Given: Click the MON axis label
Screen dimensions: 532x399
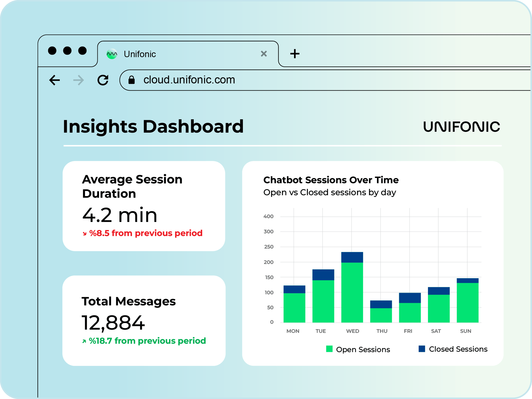Looking at the screenshot, I should 293,331.
